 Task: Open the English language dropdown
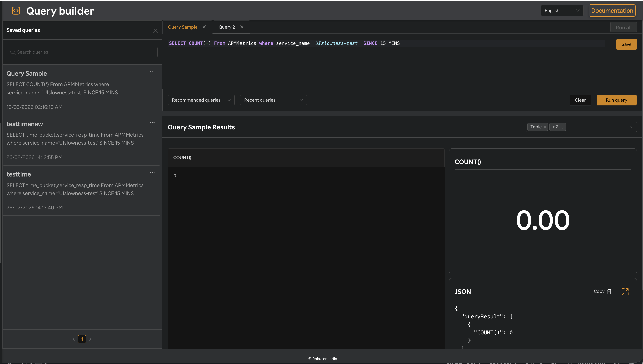click(x=562, y=10)
